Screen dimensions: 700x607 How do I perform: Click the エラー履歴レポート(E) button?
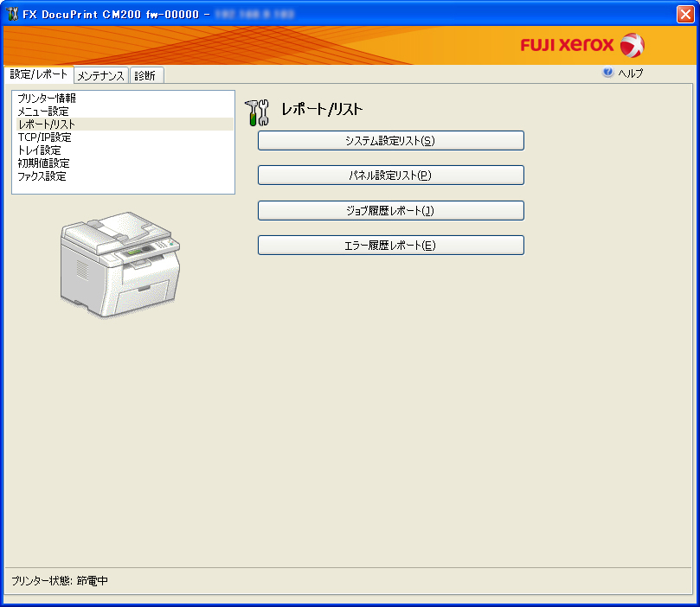pos(390,246)
